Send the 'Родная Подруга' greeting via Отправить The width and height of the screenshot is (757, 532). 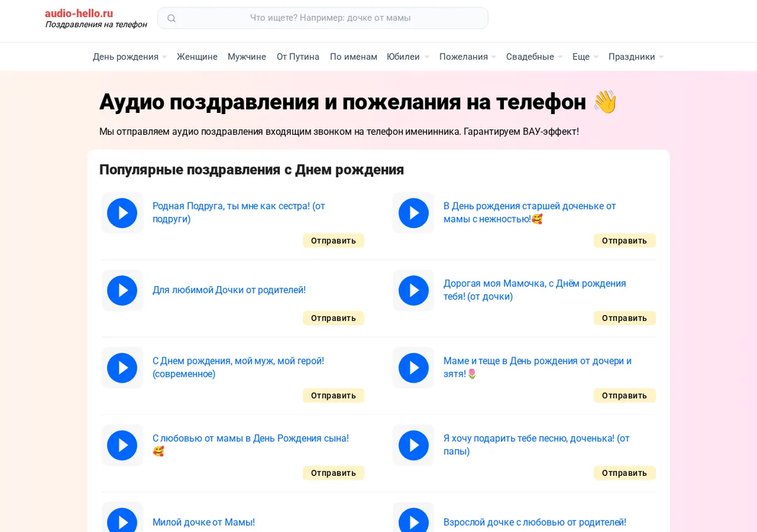click(334, 241)
